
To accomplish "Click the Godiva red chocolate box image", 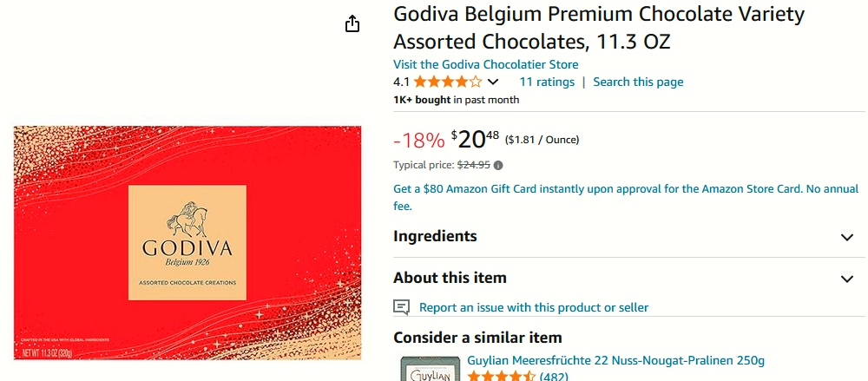I will (187, 242).
